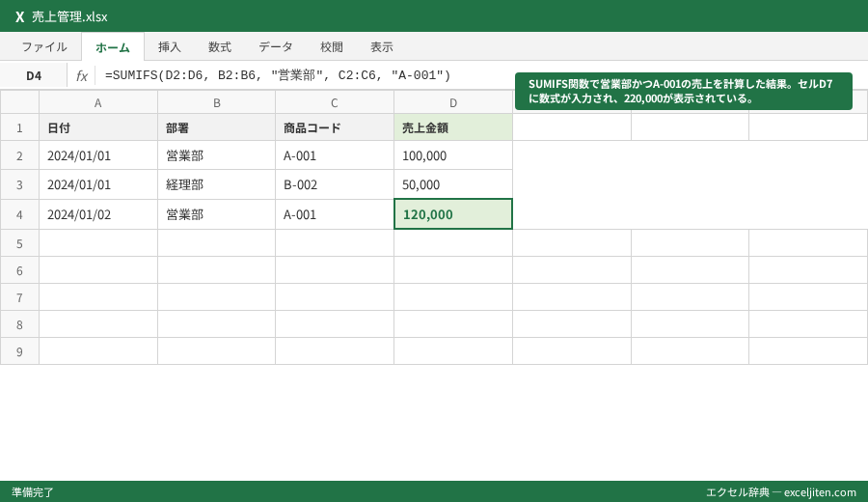Click the active cell showing 120,000
This screenshot has width=868, height=502.
click(x=453, y=214)
